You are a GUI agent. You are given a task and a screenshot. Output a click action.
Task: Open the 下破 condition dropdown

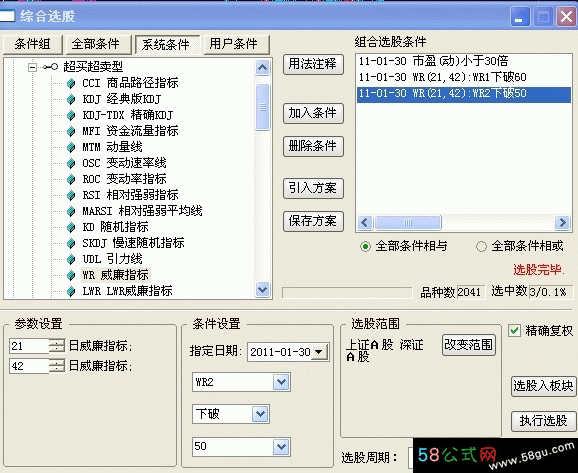(x=260, y=414)
